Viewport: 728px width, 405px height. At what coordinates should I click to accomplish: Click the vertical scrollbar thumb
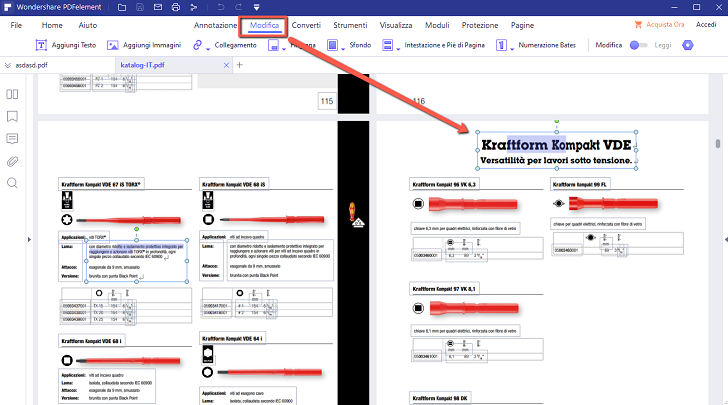(718, 144)
